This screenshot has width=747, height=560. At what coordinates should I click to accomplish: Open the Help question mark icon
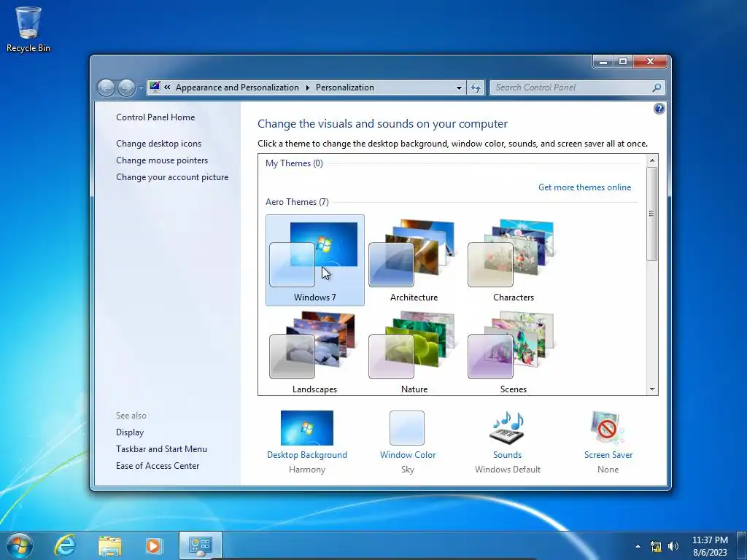(x=659, y=109)
